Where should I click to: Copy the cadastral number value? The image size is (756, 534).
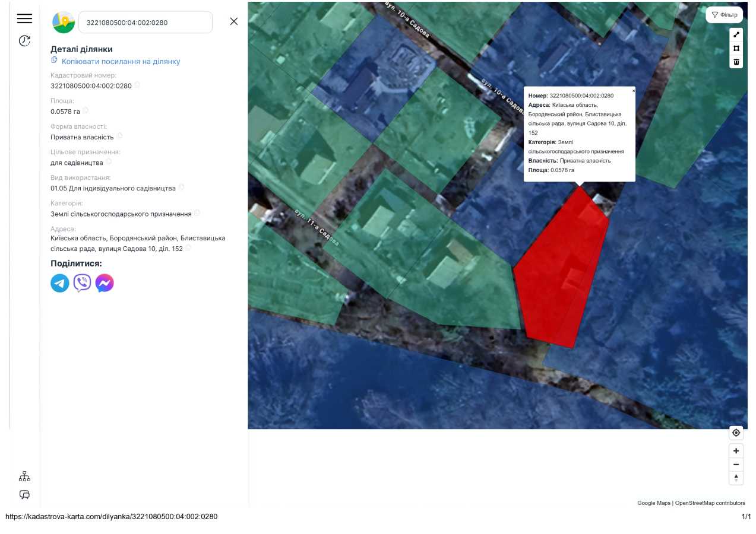click(x=137, y=85)
